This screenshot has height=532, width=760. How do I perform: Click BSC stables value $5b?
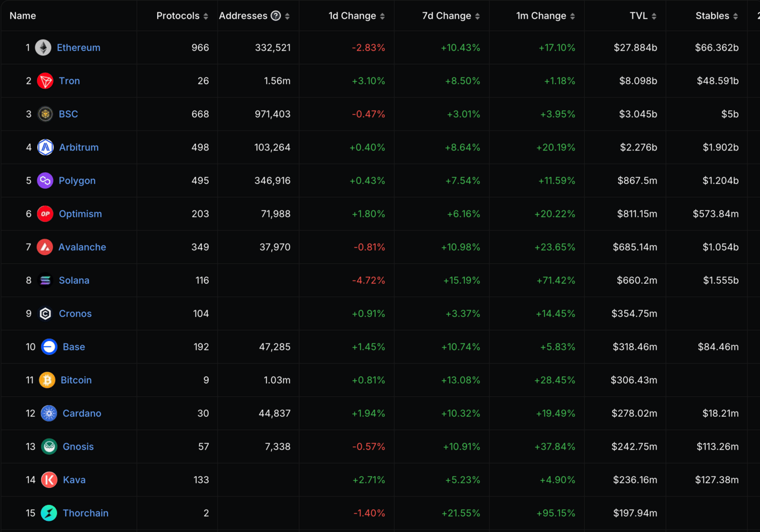pyautogui.click(x=730, y=114)
